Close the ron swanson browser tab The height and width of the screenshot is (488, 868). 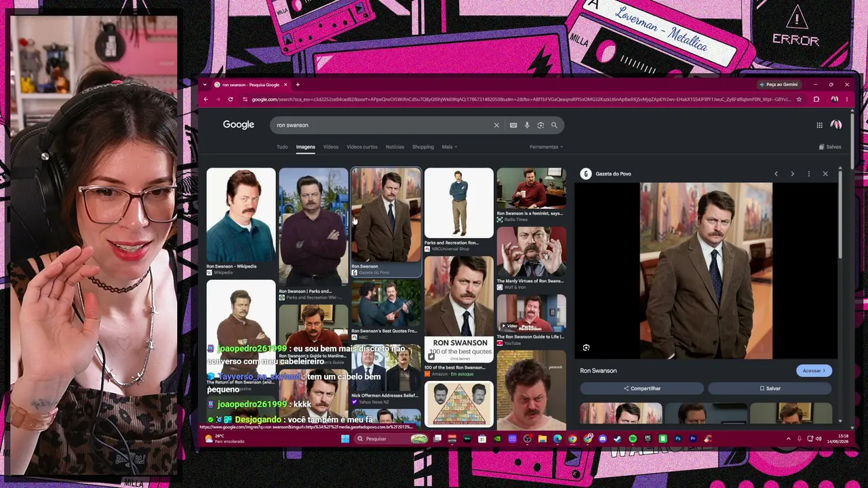point(285,85)
